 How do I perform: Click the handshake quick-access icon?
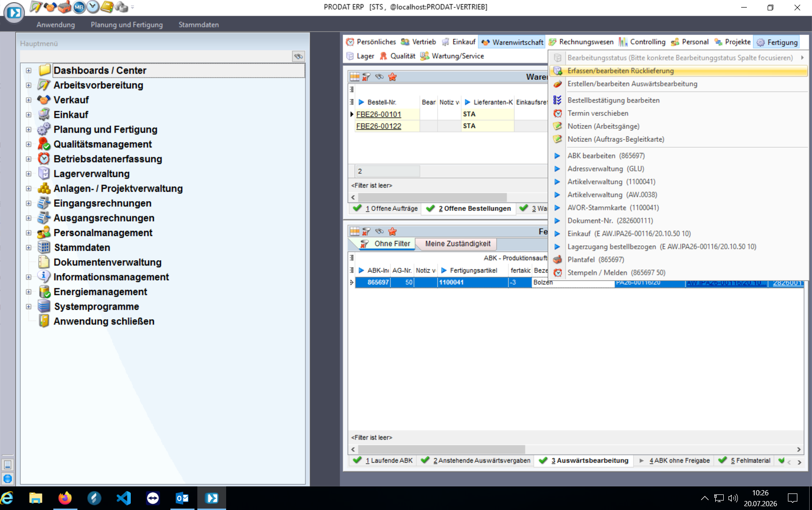pyautogui.click(x=50, y=7)
